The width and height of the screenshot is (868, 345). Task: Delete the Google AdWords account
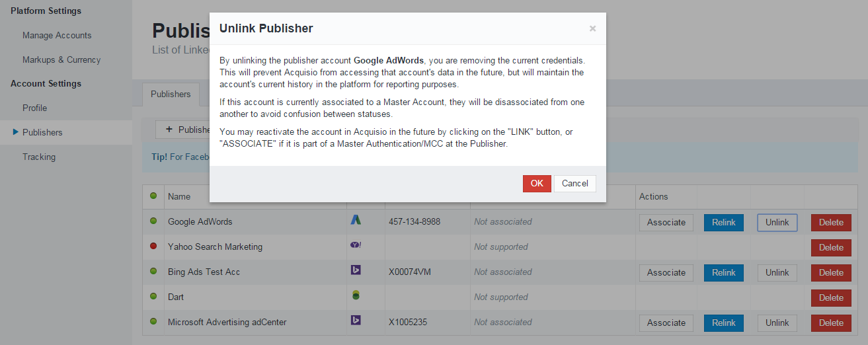click(x=831, y=223)
